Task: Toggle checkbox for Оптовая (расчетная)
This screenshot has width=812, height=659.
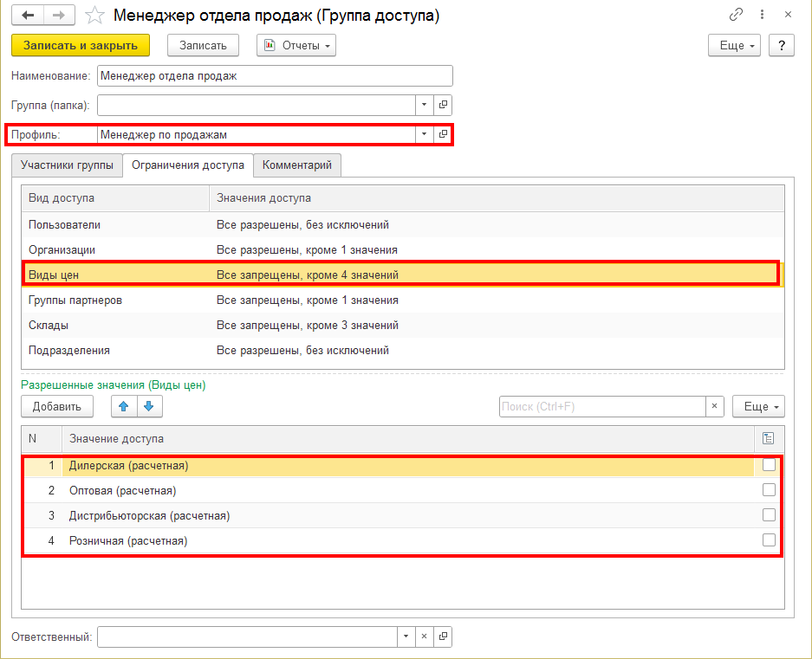Action: tap(768, 490)
